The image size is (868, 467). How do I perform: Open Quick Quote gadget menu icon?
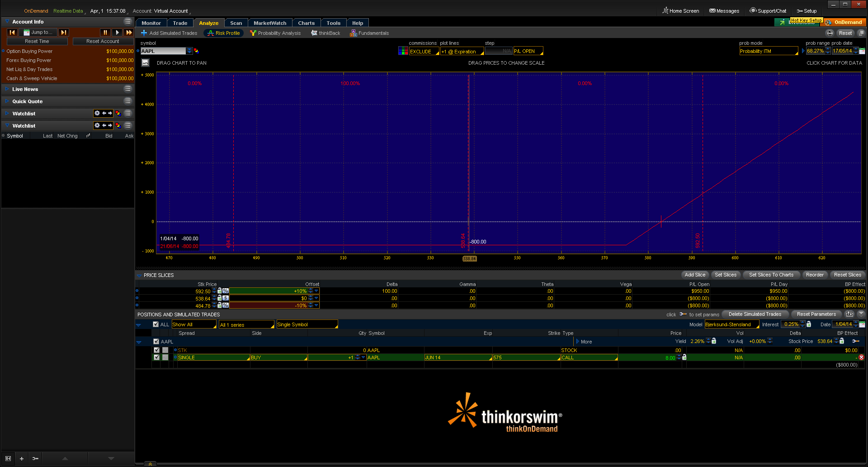[128, 101]
